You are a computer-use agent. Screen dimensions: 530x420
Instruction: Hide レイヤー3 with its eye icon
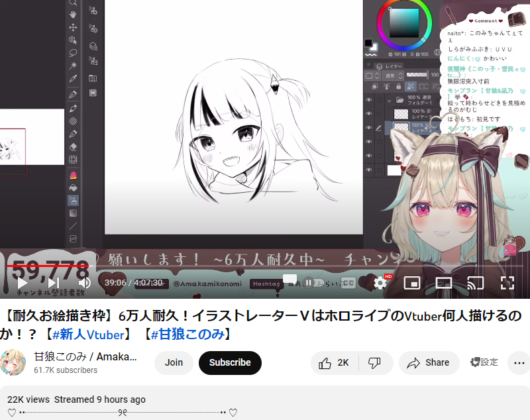(369, 114)
